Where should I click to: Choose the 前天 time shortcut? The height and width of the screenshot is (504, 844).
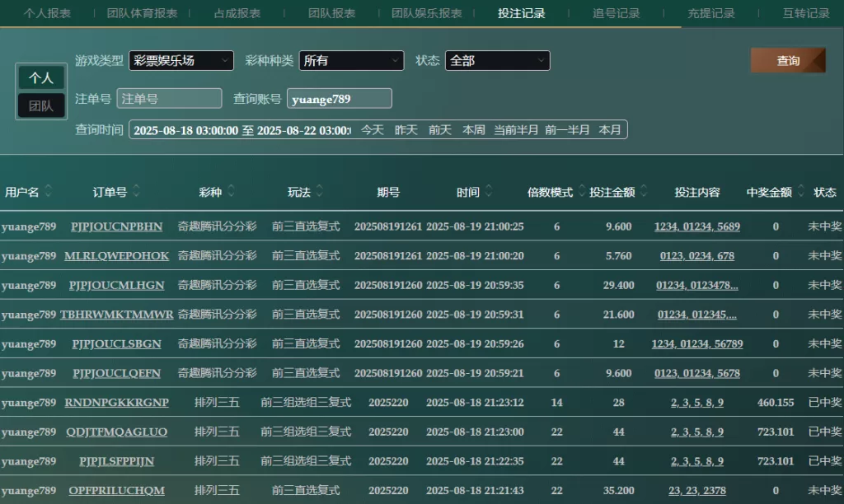click(440, 130)
